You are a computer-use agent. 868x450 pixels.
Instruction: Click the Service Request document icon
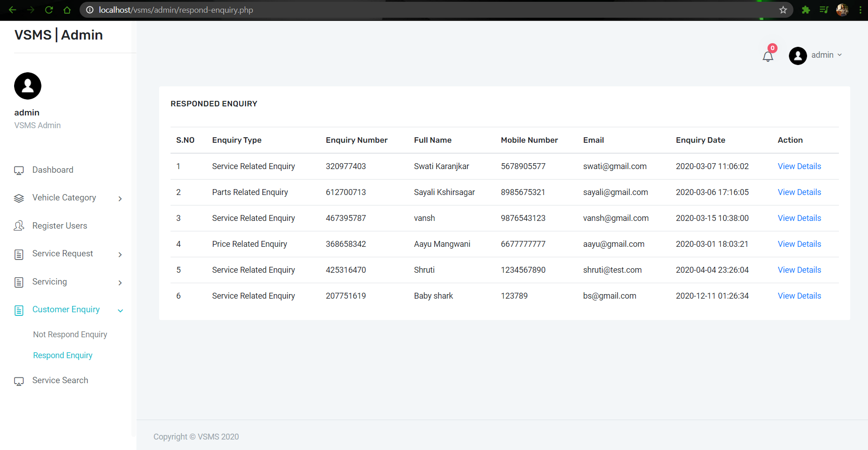pos(19,254)
